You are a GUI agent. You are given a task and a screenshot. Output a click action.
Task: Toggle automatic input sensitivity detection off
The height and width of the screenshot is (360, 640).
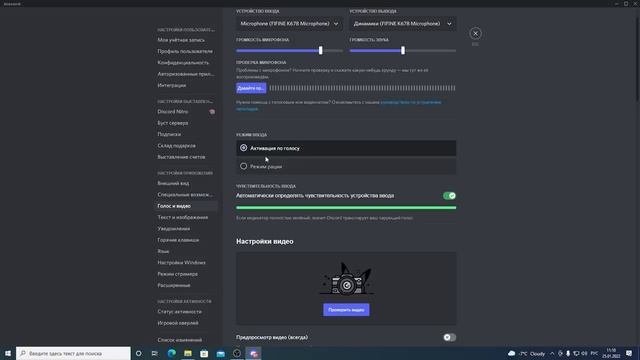tap(449, 196)
